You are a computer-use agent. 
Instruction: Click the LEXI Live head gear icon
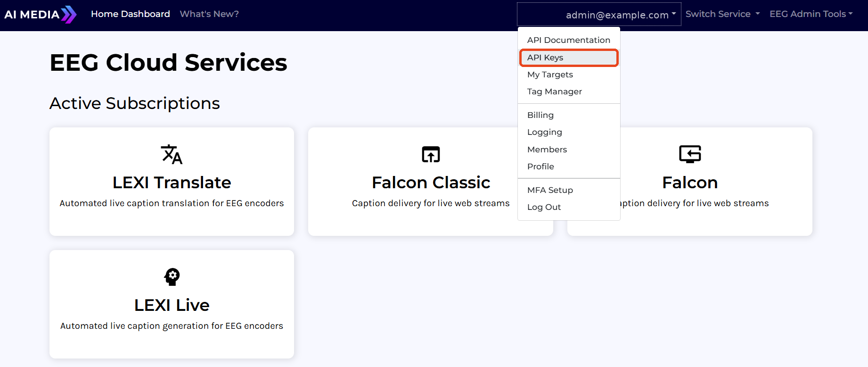(x=172, y=277)
